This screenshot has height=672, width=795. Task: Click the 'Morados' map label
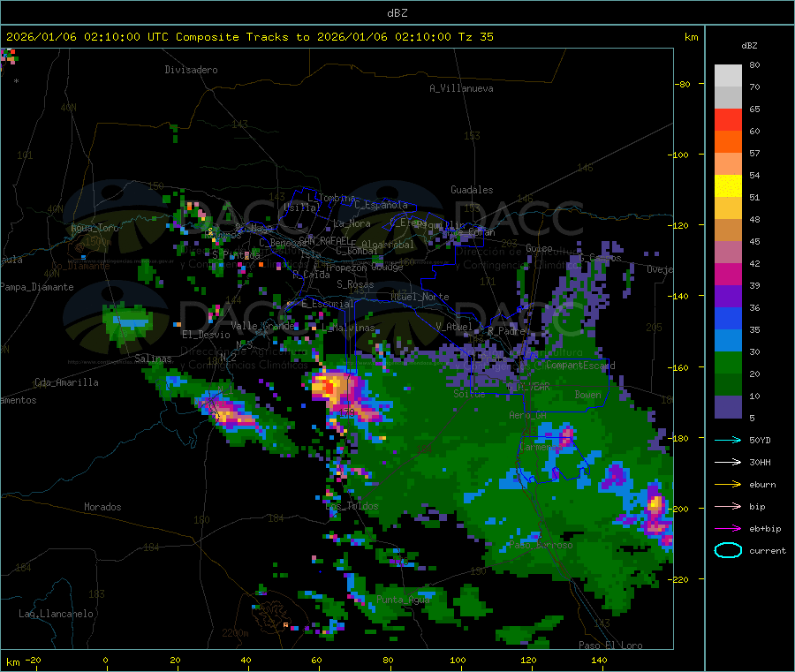pyautogui.click(x=102, y=507)
